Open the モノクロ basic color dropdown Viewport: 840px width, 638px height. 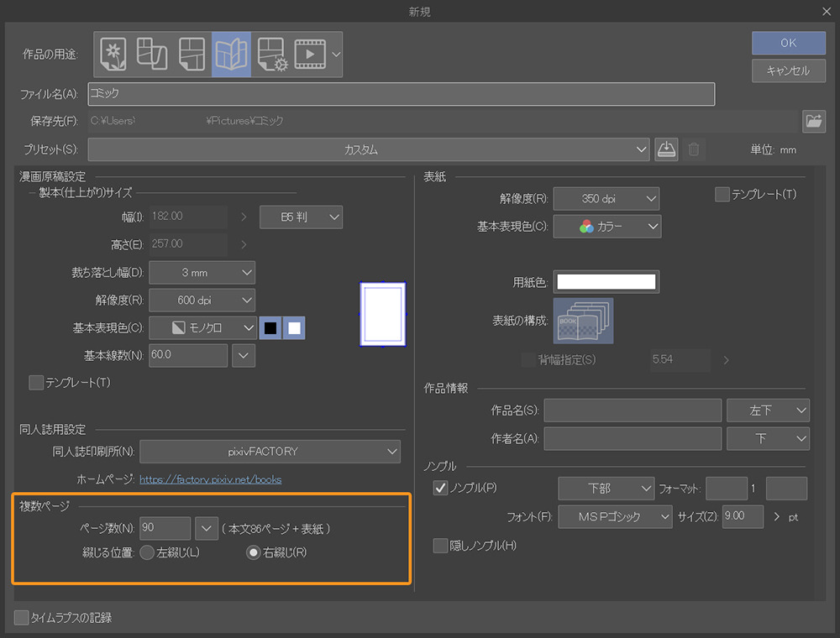[202, 328]
